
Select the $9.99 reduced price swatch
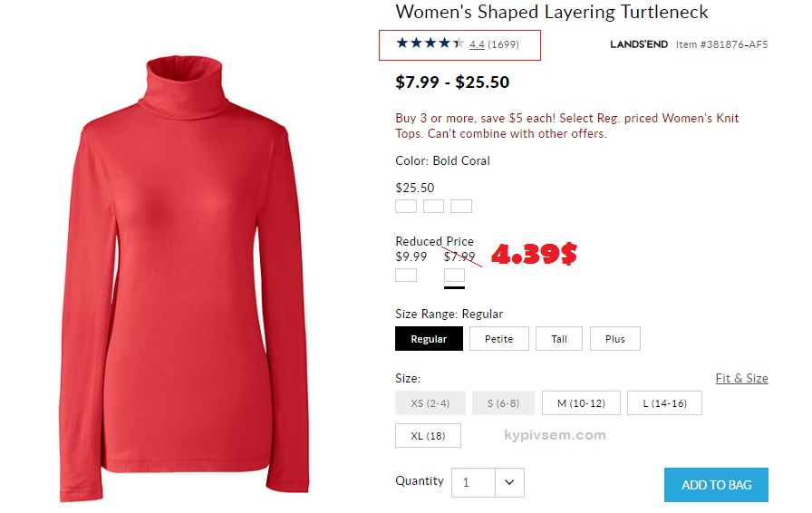coord(406,276)
